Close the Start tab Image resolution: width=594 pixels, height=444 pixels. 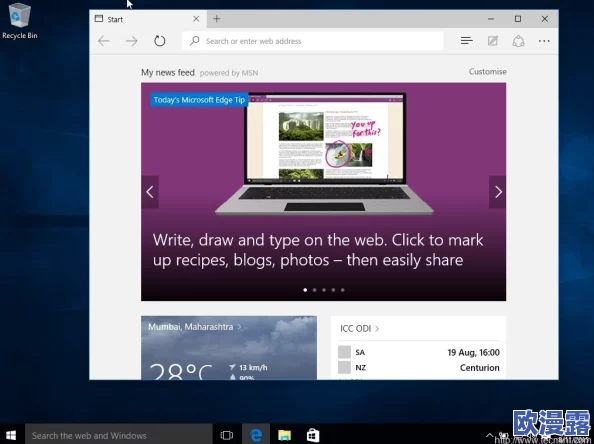pyautogui.click(x=196, y=19)
